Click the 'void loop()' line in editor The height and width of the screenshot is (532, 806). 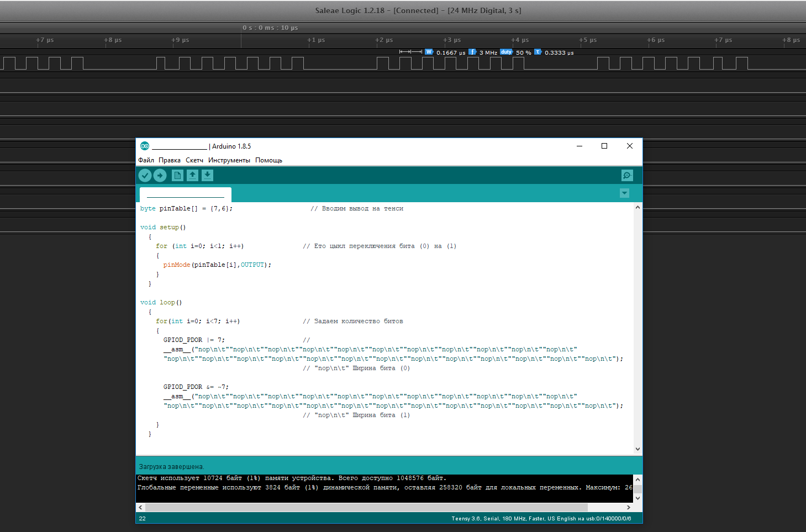pos(161,303)
